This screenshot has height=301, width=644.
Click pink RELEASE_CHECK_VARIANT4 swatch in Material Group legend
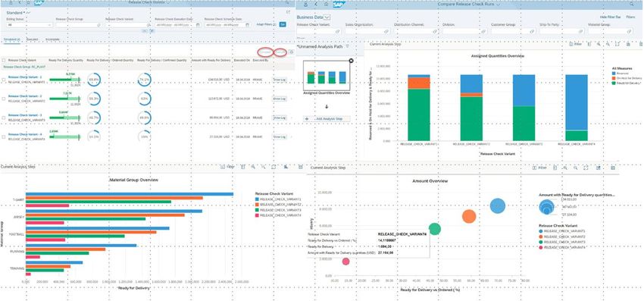coord(257,215)
